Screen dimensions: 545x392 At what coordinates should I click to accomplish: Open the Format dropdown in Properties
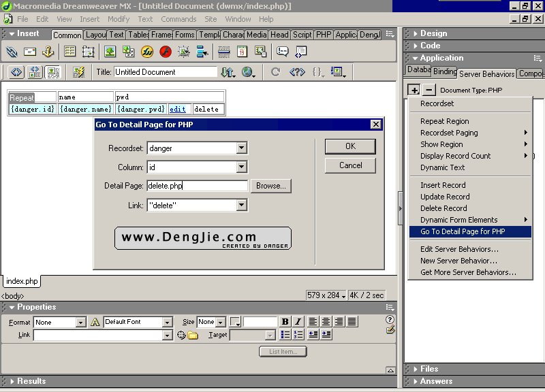tap(80, 323)
